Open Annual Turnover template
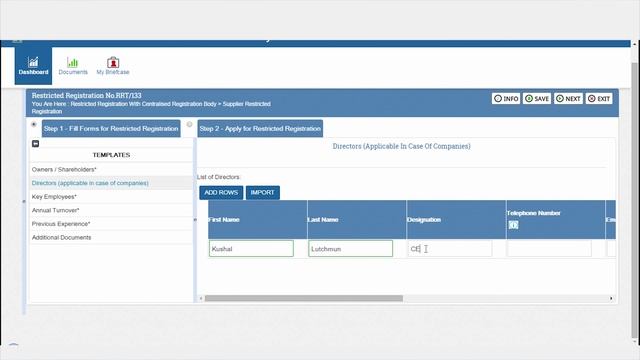This screenshot has width=640, height=360. [x=111, y=210]
